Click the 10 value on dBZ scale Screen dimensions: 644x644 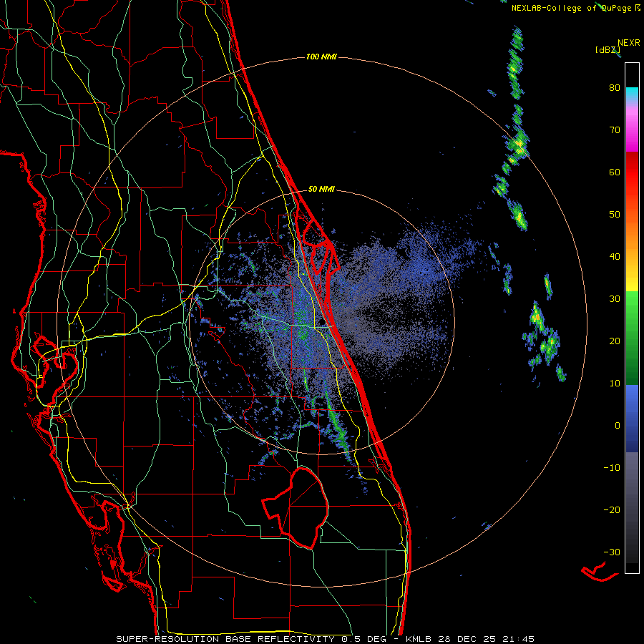pyautogui.click(x=615, y=384)
